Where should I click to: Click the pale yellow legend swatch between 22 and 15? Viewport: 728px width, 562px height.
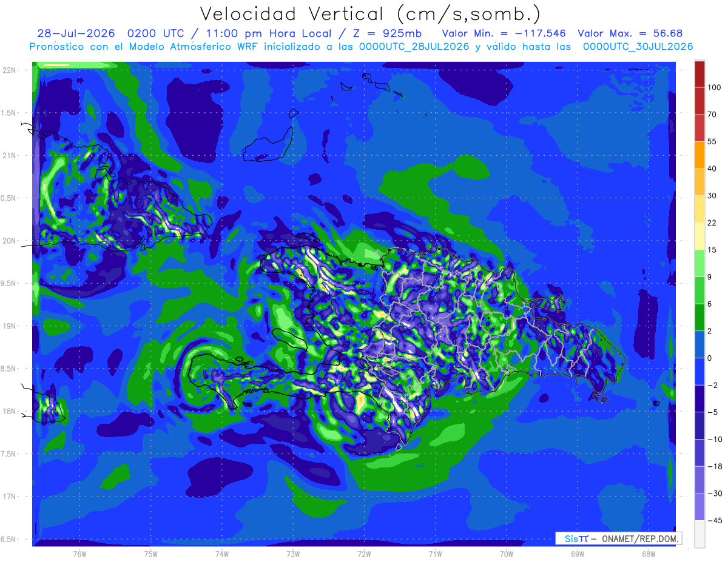[x=699, y=236]
